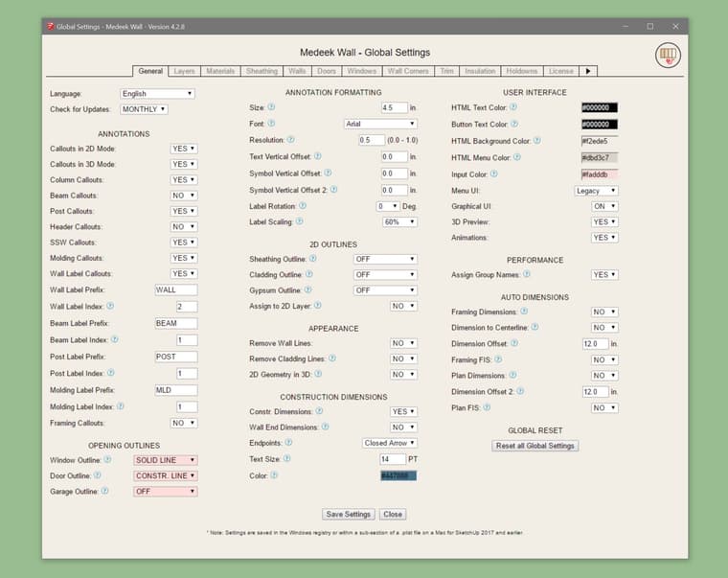
Task: Click the Save Settings button
Action: point(348,514)
